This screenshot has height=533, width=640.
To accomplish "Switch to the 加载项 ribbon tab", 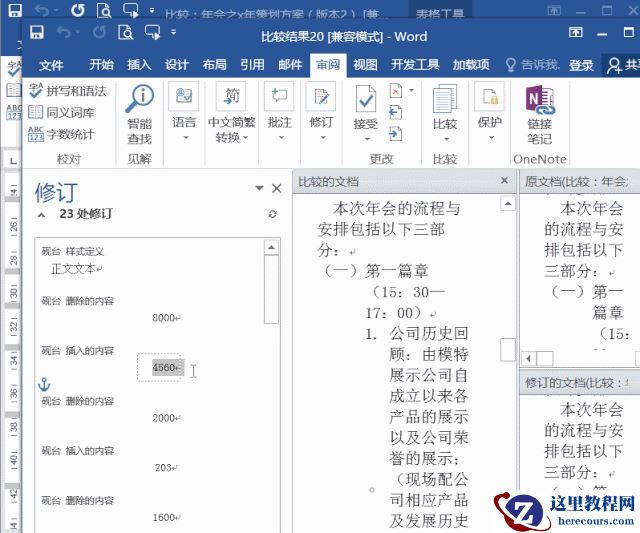I will pos(471,64).
